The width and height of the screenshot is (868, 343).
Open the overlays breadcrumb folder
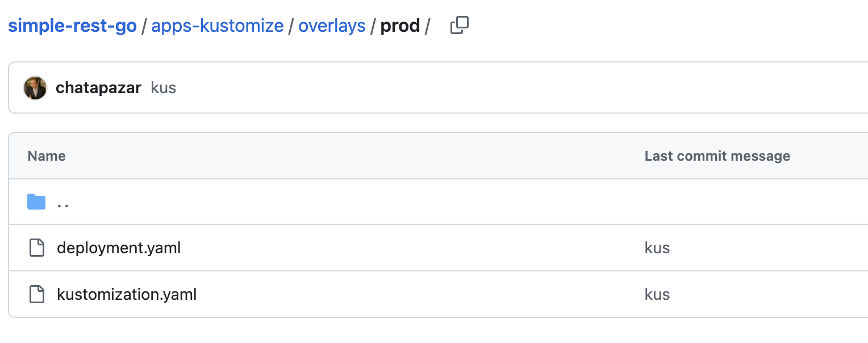tap(332, 26)
